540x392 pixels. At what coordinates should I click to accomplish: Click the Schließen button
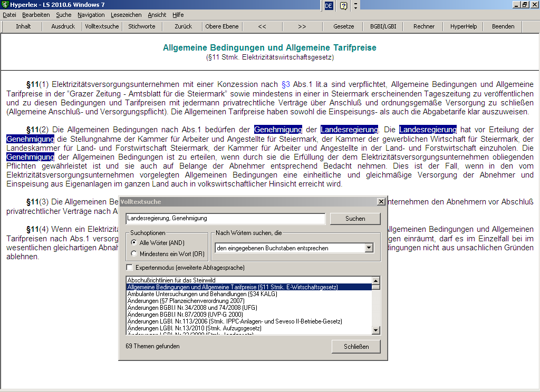pos(356,347)
